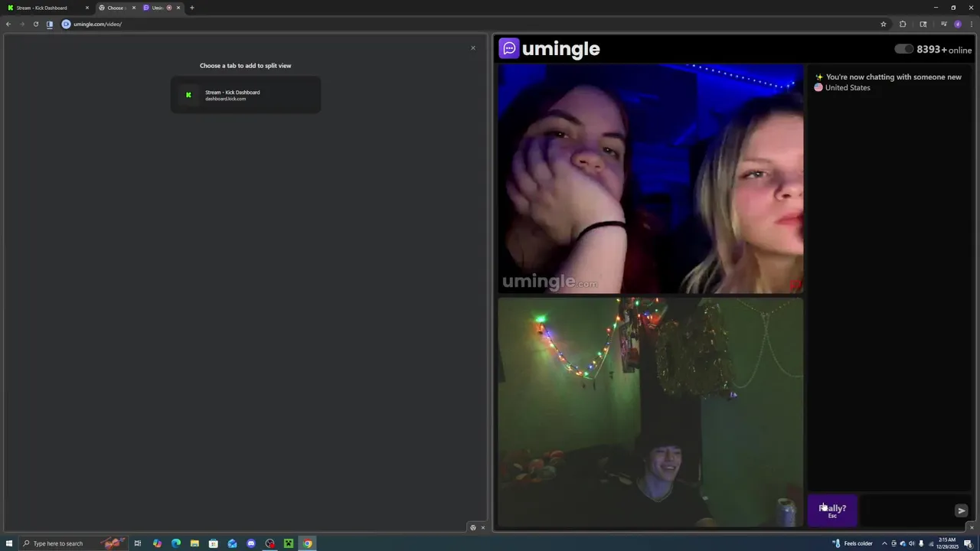Open the OBS-like recording app in taskbar
980x551 pixels.
click(269, 543)
